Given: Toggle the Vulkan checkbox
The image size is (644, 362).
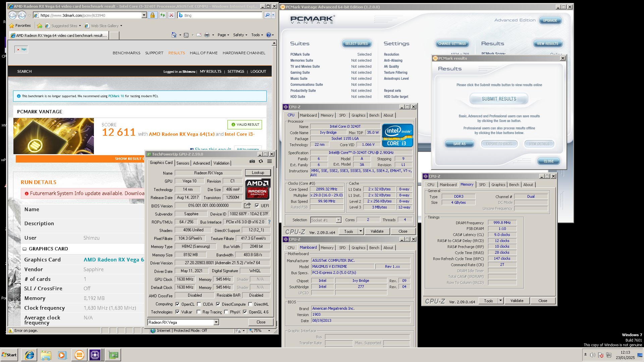Looking at the screenshot, I should pos(177,312).
